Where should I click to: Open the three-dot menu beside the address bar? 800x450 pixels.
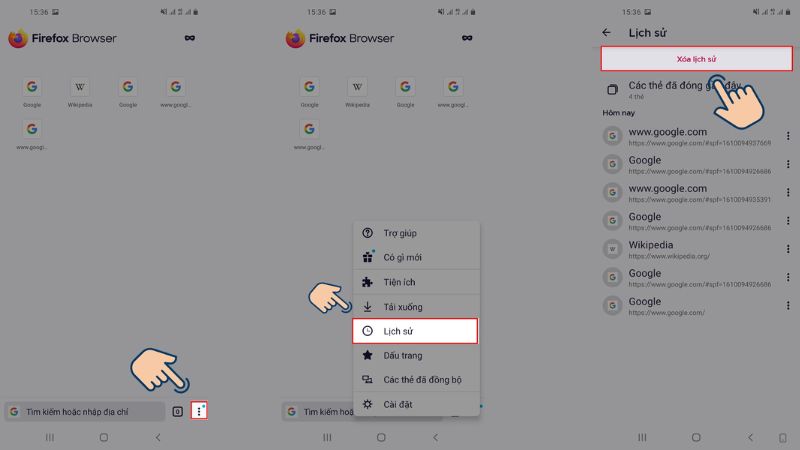click(199, 411)
